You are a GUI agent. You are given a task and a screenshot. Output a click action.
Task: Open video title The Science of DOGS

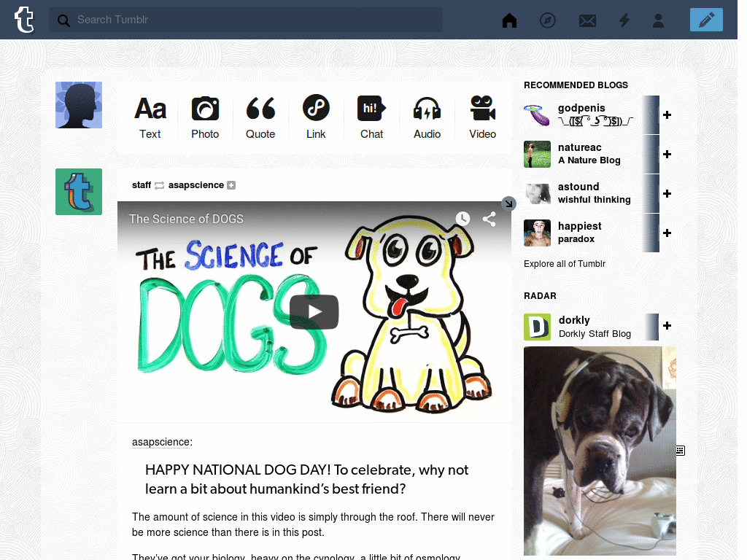coord(186,219)
